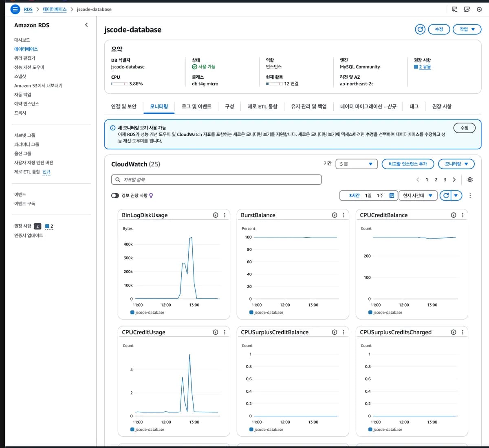Open custom date range calendar icon
Viewport: 489px width, 448px height.
pyautogui.click(x=392, y=196)
